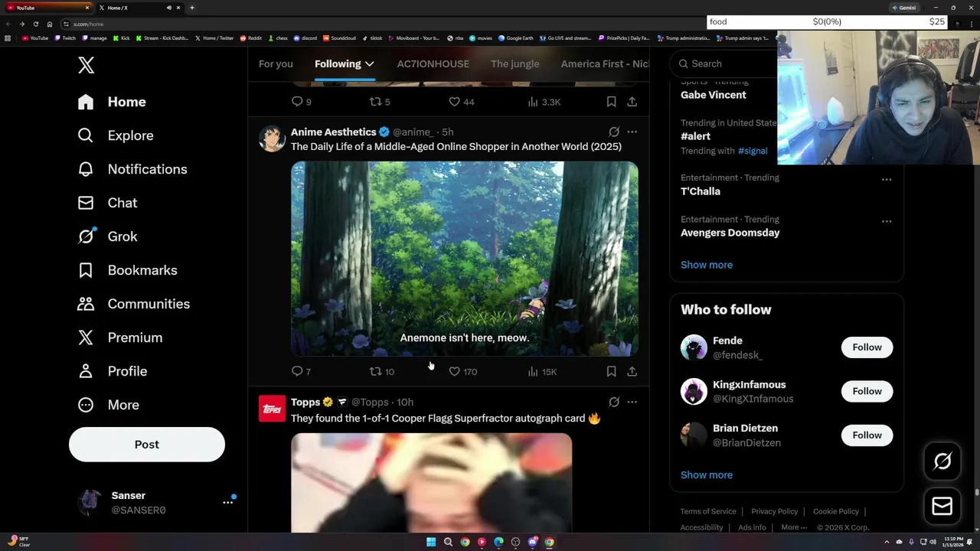
Task: View stats of top post showing 3.3K
Action: [x=544, y=101]
